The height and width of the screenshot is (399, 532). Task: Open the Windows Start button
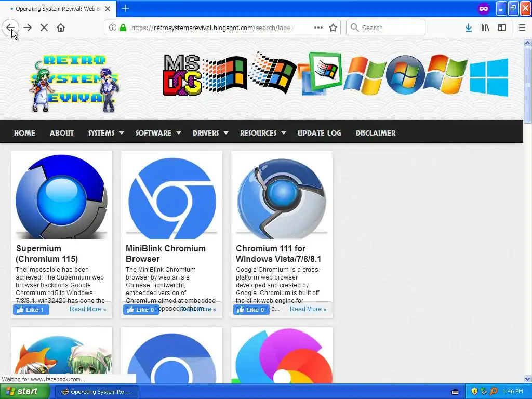[24, 392]
